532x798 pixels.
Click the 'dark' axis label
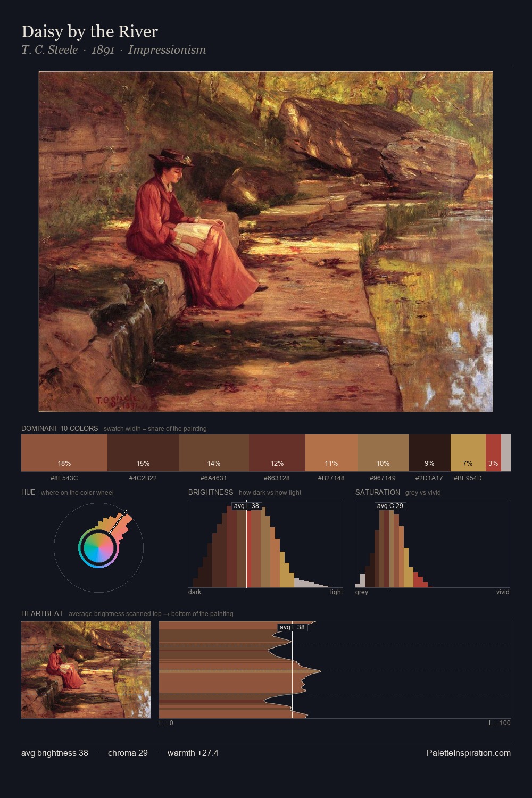pos(195,592)
